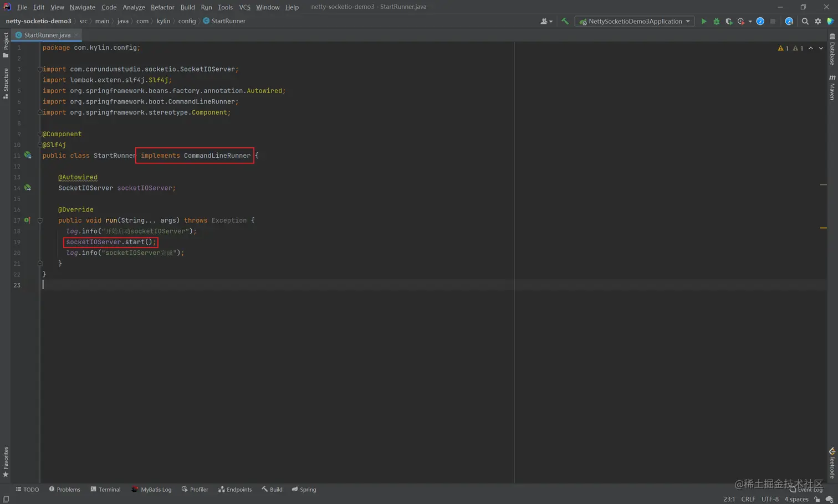Open the Analyze menu
Screen dimensions: 838x504
(134, 7)
